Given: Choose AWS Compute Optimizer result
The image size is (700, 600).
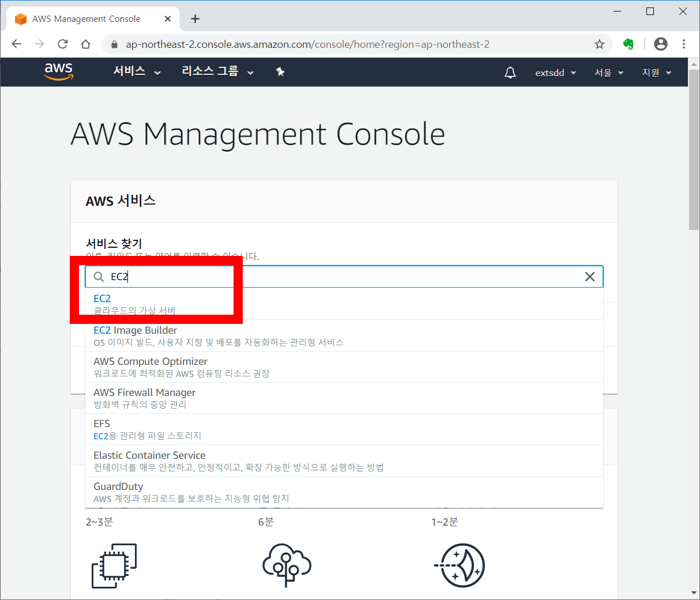Looking at the screenshot, I should click(x=344, y=367).
